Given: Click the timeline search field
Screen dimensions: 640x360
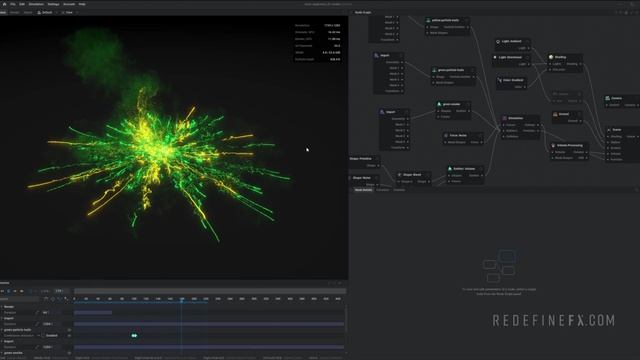Looking at the screenshot, I should coord(18,299).
